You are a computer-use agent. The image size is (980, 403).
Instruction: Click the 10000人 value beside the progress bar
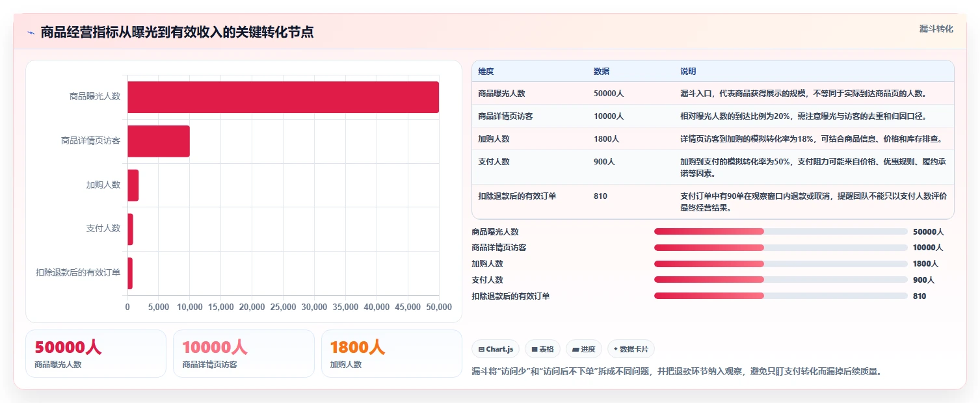click(928, 248)
